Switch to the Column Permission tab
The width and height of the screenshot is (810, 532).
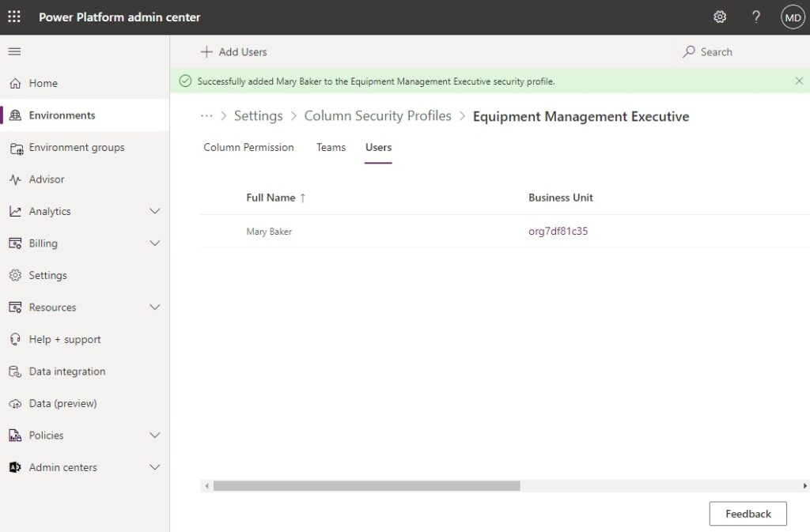coord(248,148)
